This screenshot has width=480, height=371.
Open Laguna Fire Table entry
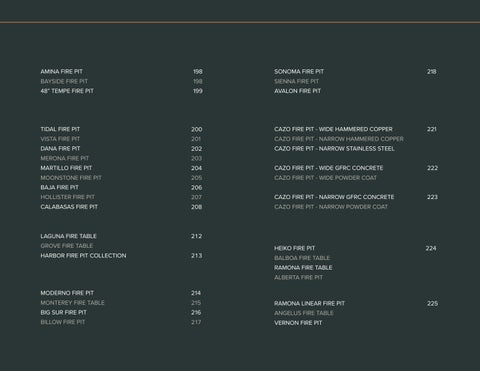click(x=68, y=236)
